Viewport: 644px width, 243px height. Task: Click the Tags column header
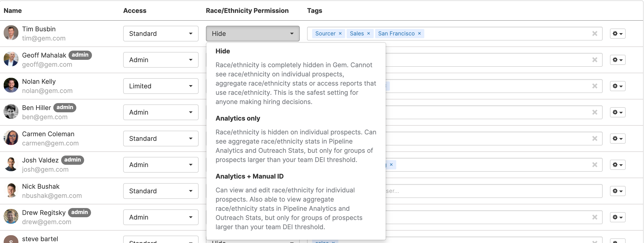[314, 11]
